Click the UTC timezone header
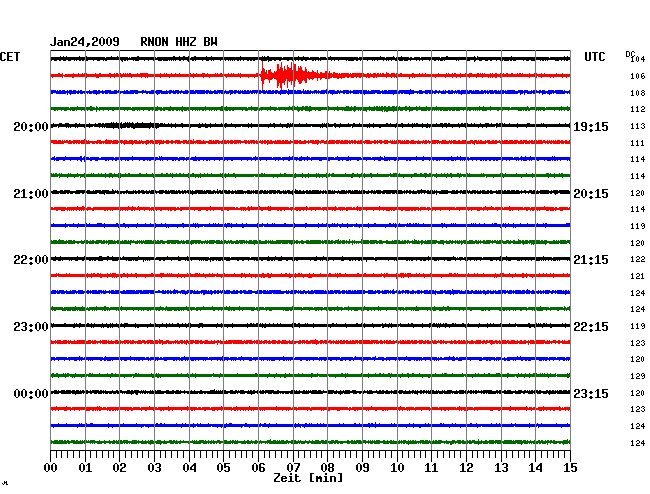650x494 pixels. (594, 57)
